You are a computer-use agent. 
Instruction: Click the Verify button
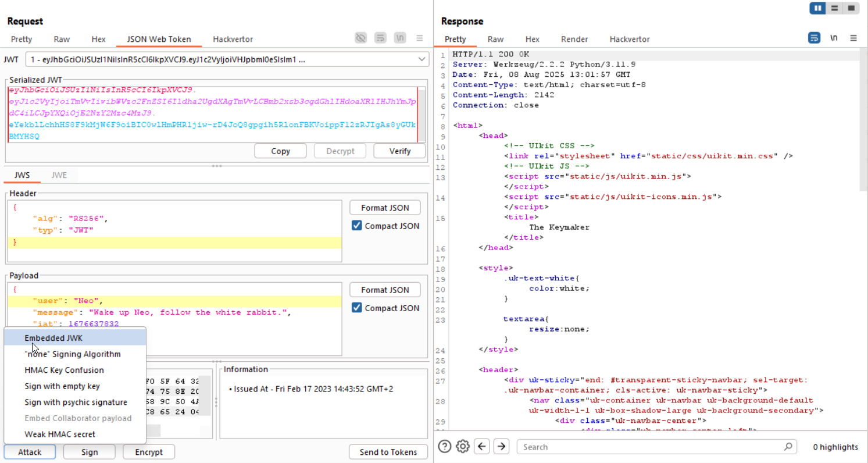[x=399, y=151]
